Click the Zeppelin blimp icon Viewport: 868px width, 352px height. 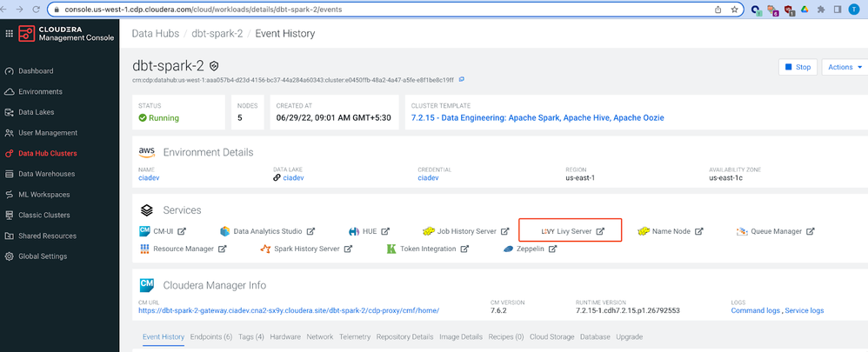coord(509,249)
